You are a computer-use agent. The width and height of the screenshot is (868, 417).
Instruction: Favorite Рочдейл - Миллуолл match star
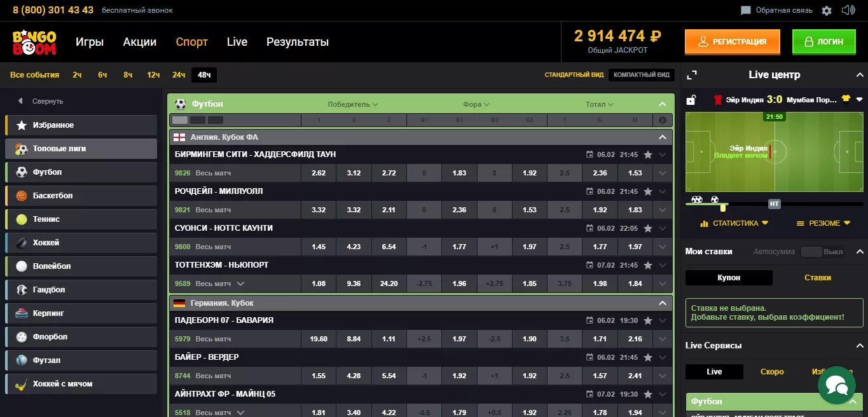pyautogui.click(x=648, y=191)
